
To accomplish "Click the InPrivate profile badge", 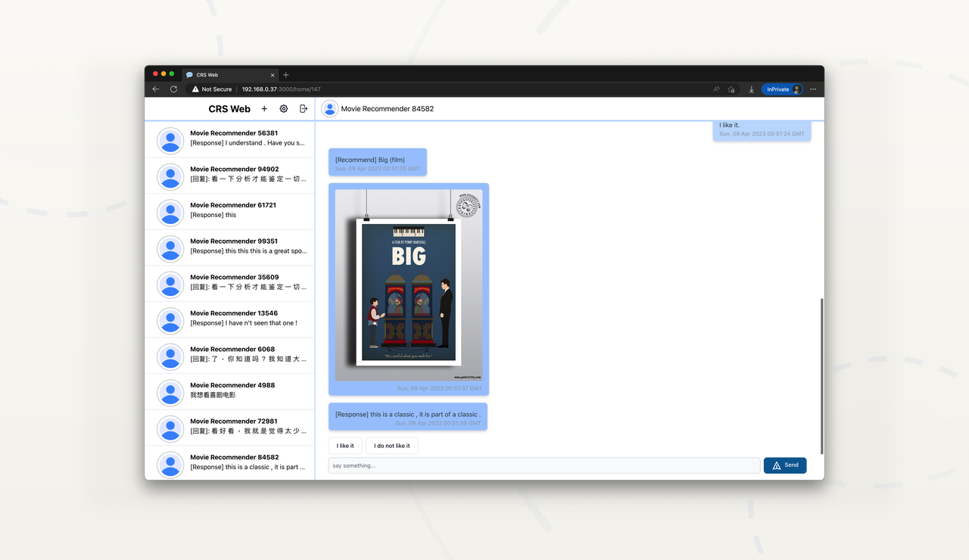I will tap(782, 89).
